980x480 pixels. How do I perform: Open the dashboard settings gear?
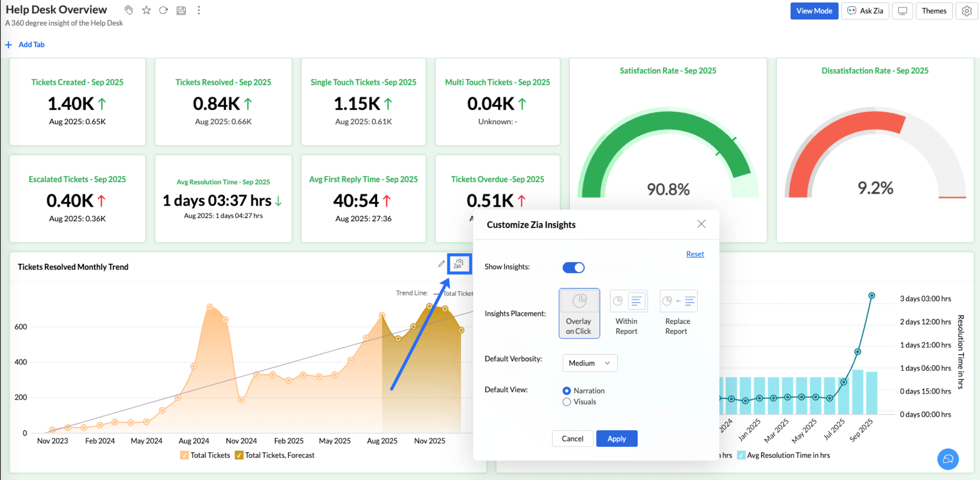click(966, 11)
